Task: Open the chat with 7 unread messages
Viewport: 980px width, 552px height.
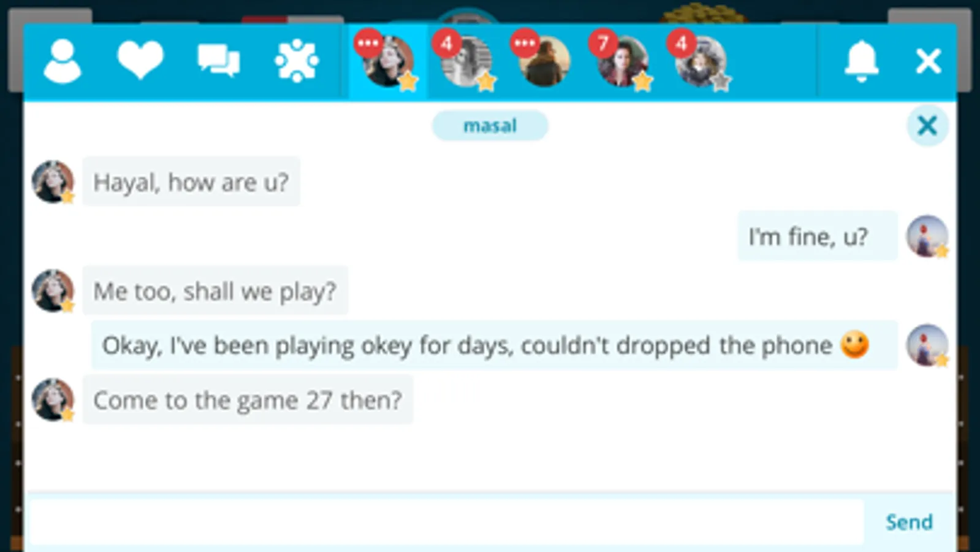Action: tap(622, 61)
